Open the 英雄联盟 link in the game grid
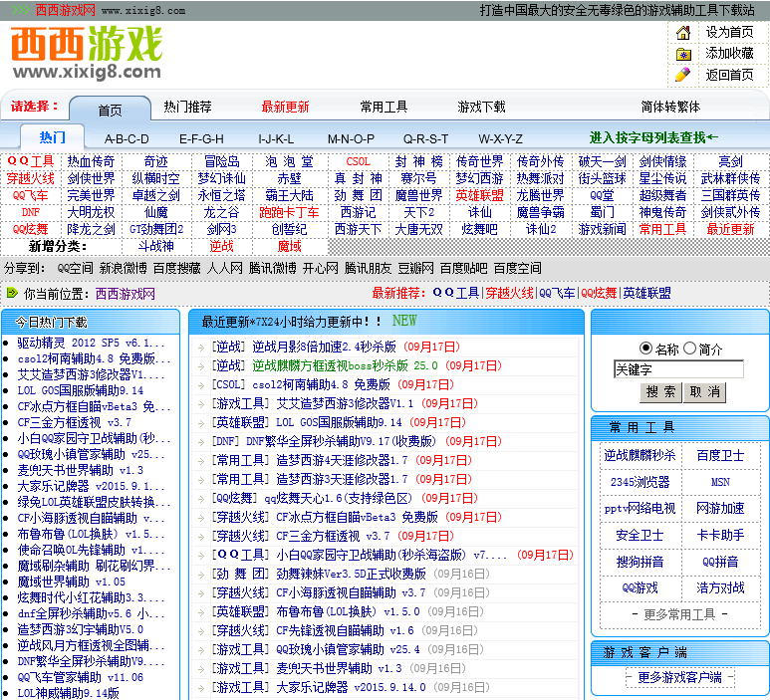Image resolution: width=770 pixels, height=700 pixels. coord(480,195)
